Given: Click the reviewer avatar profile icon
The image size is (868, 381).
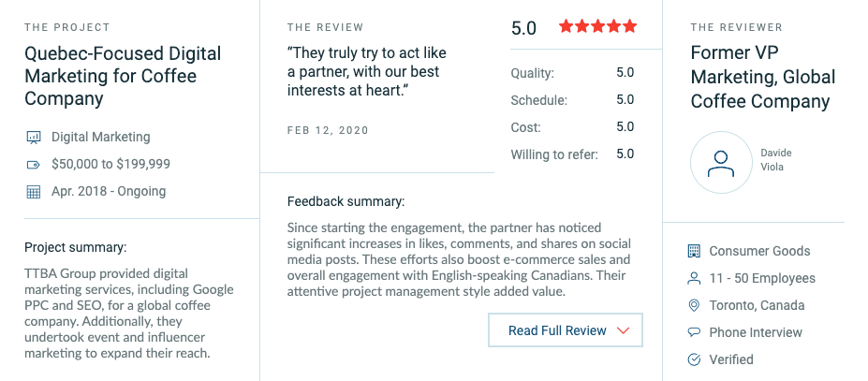Looking at the screenshot, I should click(721, 162).
